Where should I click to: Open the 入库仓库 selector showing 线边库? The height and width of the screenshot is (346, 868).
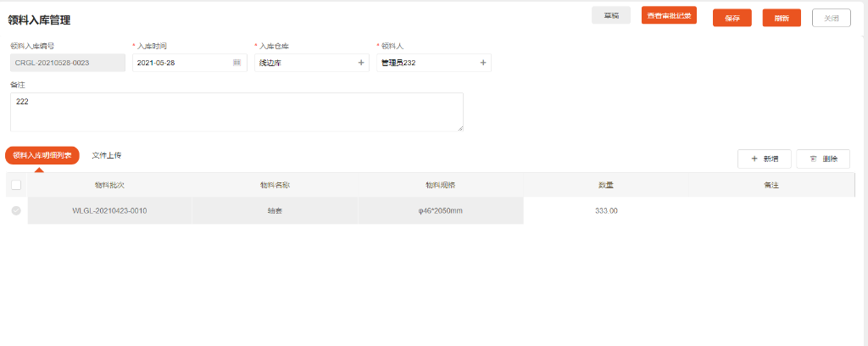coord(305,63)
